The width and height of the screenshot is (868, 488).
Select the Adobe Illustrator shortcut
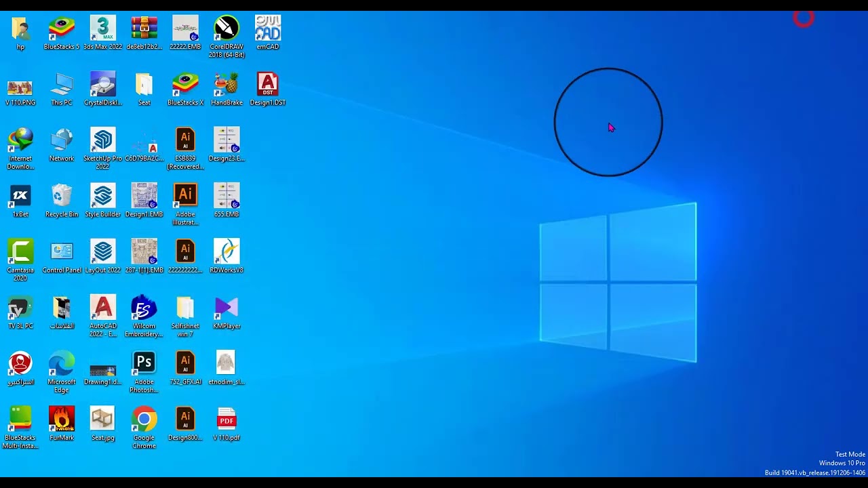185,196
